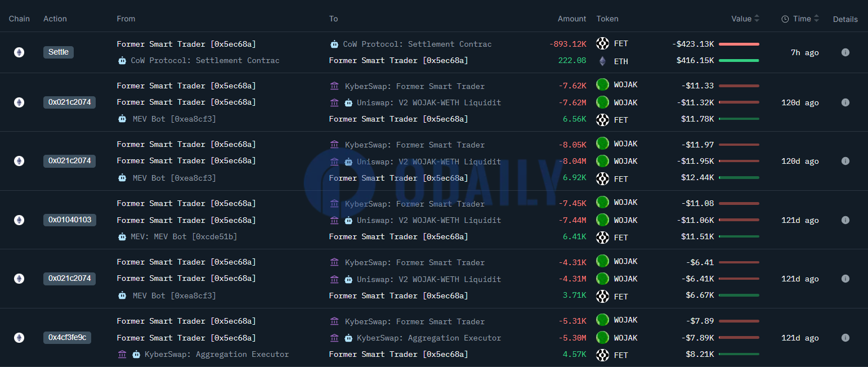Click the Ethereum chain icon beside the Settle badge
The width and height of the screenshot is (868, 367).
tap(19, 52)
